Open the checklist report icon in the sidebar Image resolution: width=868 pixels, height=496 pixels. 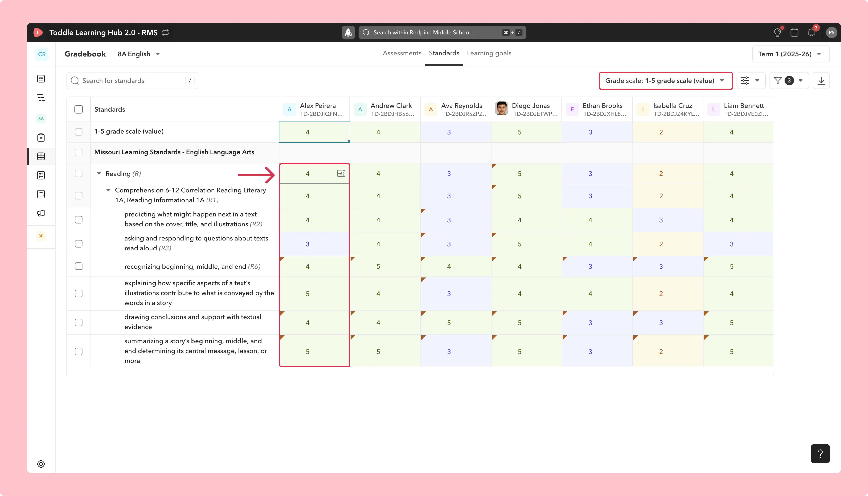pos(41,175)
